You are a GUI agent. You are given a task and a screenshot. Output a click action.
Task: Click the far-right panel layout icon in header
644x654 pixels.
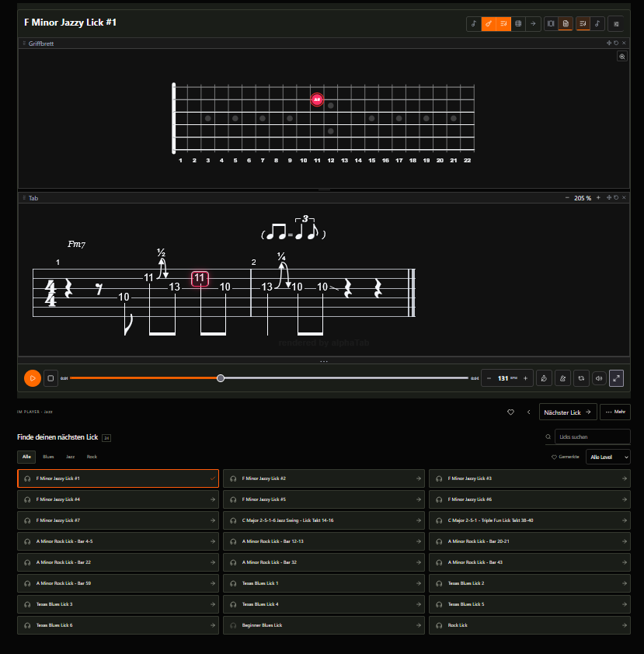pyautogui.click(x=616, y=24)
